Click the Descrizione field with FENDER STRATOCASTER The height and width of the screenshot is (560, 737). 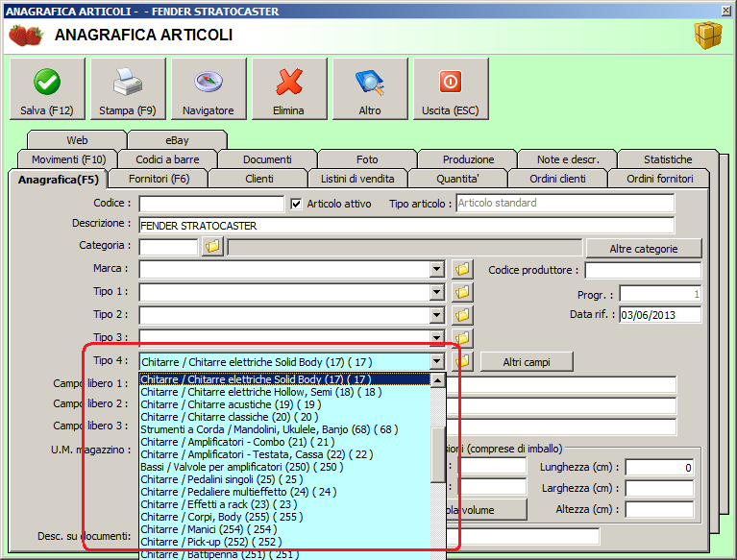point(406,226)
